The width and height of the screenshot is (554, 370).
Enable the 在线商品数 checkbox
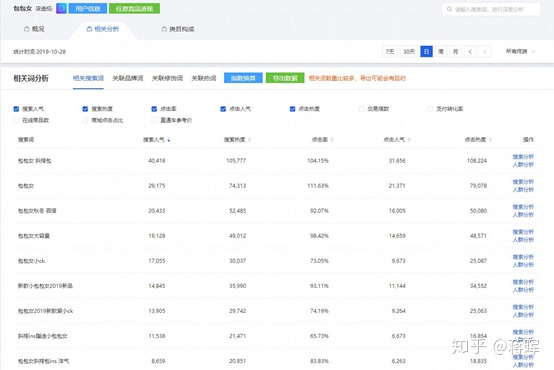[16, 121]
